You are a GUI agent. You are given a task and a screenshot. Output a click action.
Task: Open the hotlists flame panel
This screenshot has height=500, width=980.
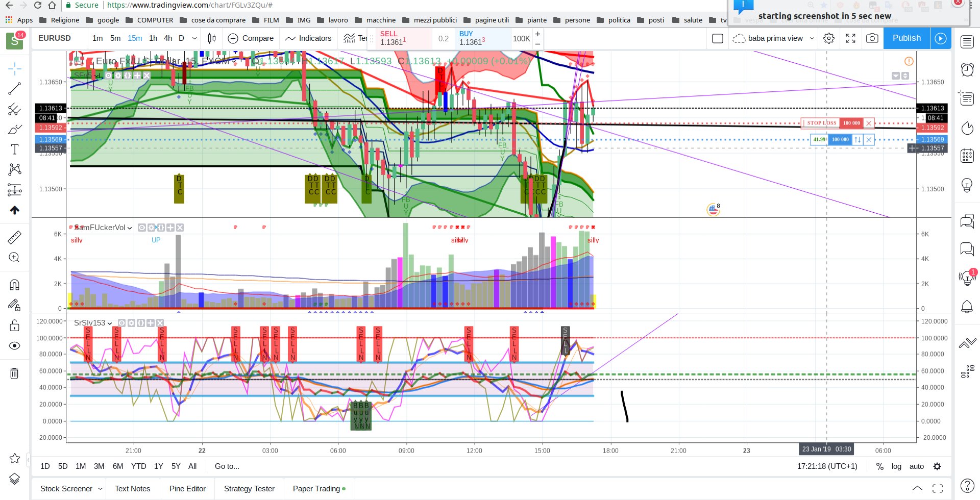tap(967, 128)
